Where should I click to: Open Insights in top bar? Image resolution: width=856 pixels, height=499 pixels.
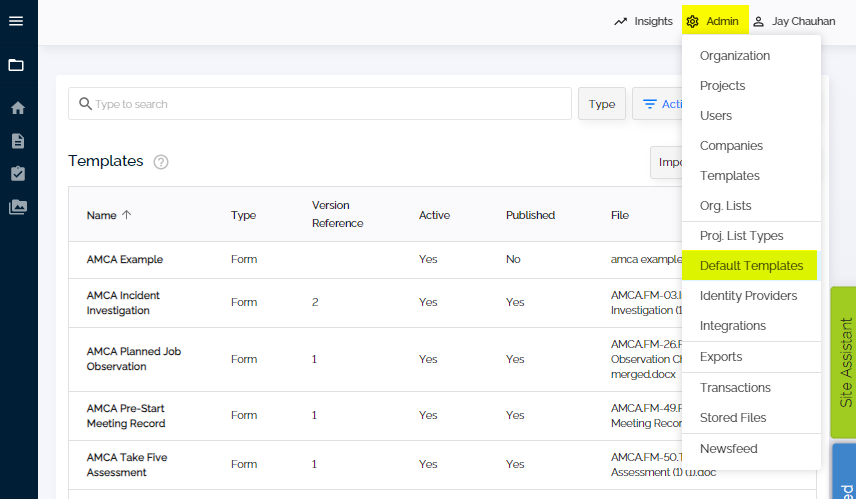click(643, 21)
